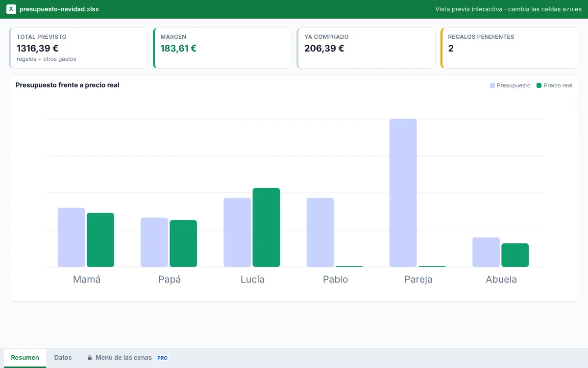
Task: Select the purchased amount 206,39 €
Action: tap(324, 48)
